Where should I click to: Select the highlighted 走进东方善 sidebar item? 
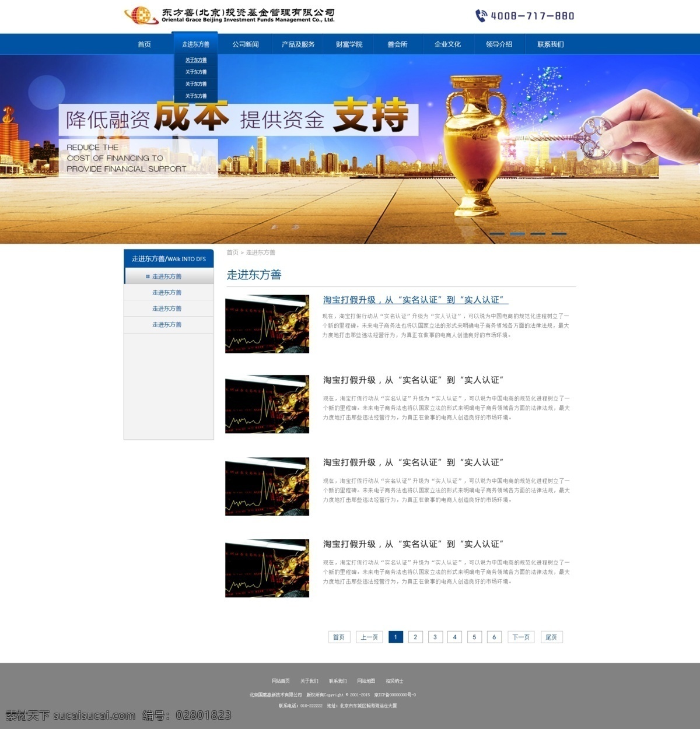(169, 276)
